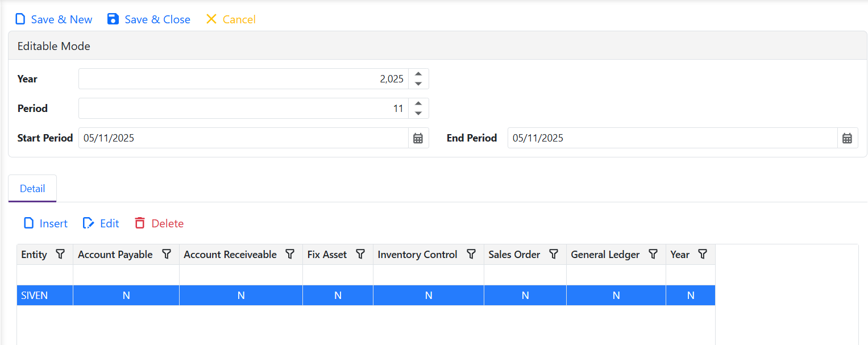Viewport: 868px width, 345px height.
Task: Sort by the Fix Asset column header
Action: [327, 255]
